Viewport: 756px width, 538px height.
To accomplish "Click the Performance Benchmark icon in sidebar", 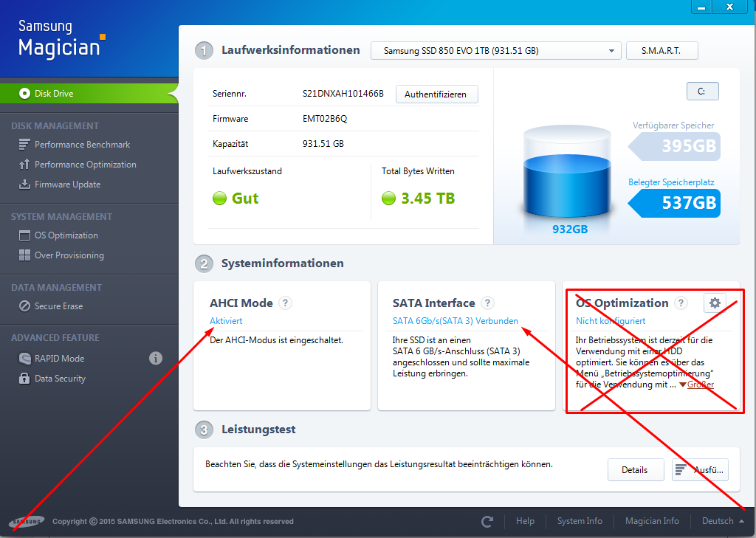I will pos(24,144).
